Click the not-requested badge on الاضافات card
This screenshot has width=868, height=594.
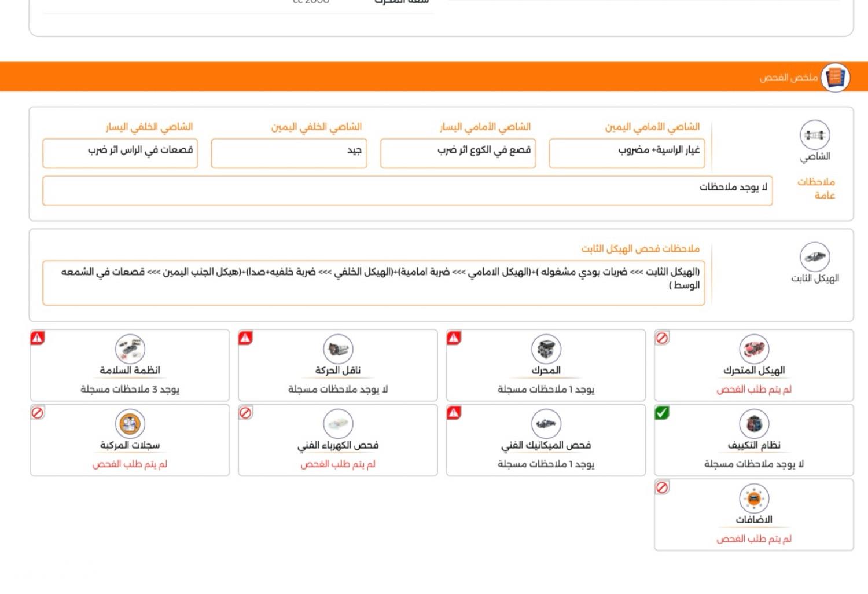pos(662,487)
